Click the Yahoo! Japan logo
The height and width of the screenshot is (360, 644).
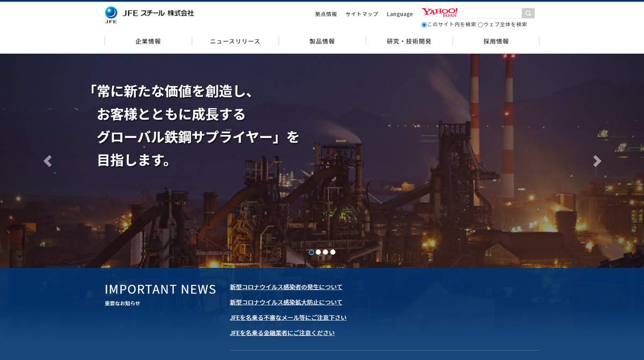[440, 13]
